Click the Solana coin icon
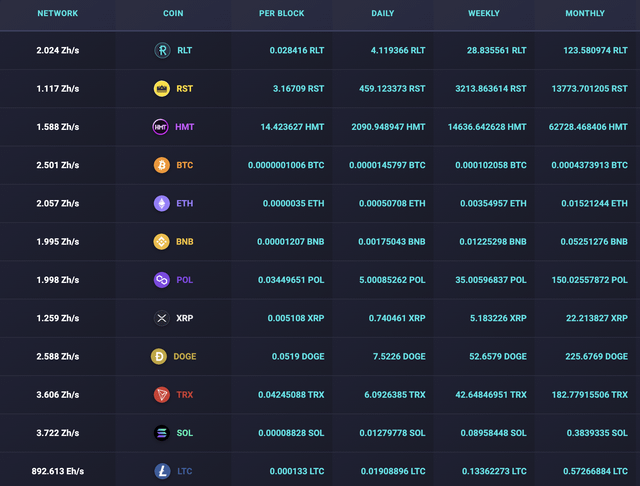640x486 pixels. coord(161,433)
